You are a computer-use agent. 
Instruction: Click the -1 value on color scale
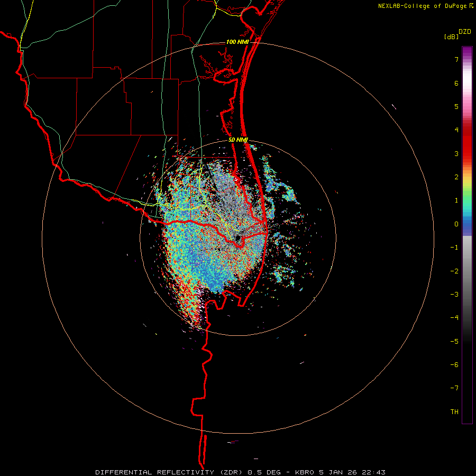[454, 248]
